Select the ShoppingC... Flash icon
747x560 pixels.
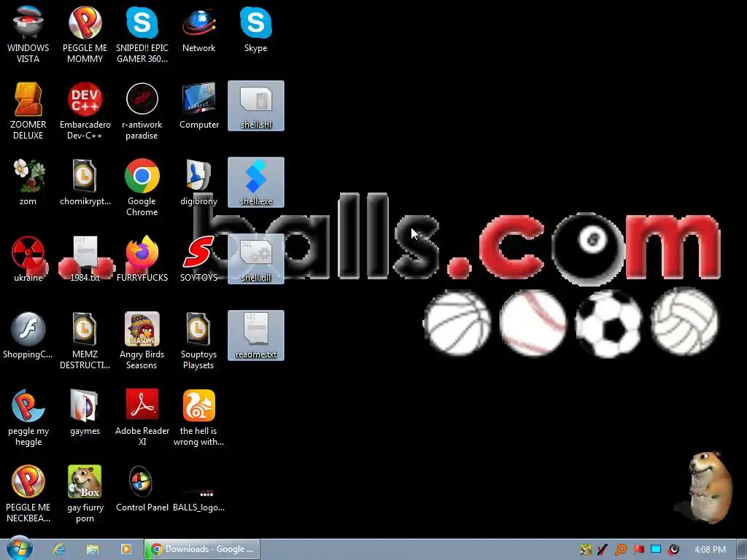28,335
